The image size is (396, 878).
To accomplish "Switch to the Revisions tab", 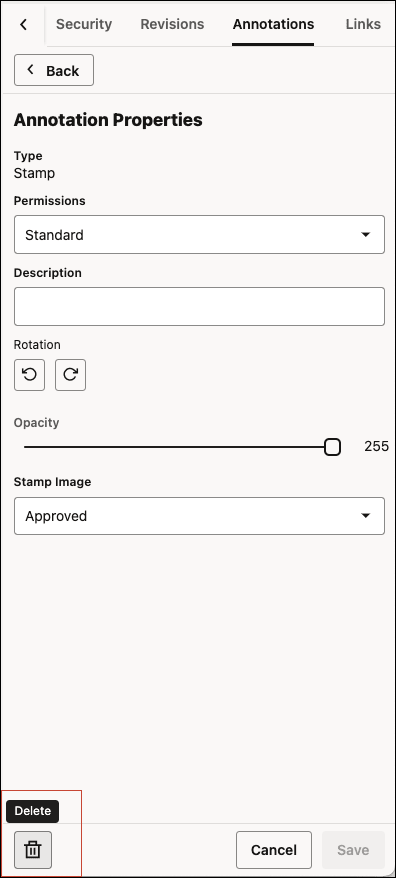I will coord(172,24).
